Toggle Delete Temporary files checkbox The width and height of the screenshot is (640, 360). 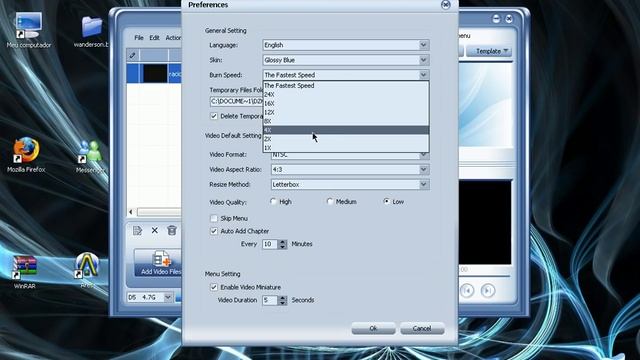214,116
